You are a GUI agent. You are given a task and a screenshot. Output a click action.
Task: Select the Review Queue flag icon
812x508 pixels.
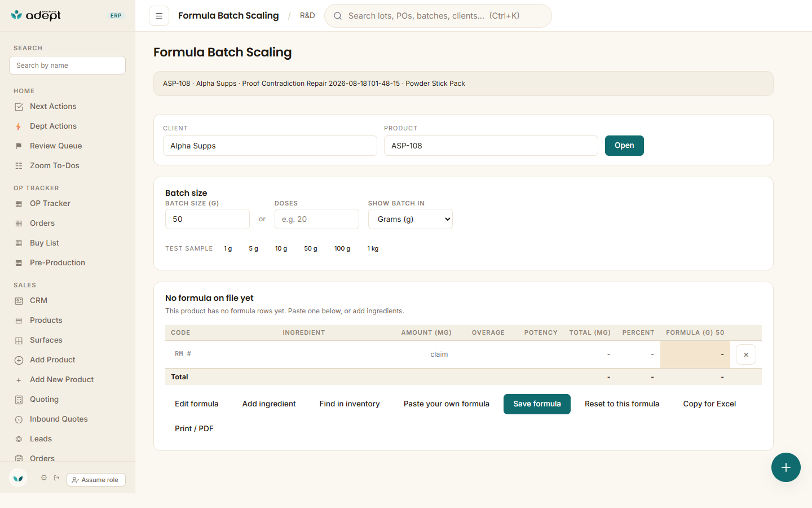[19, 146]
